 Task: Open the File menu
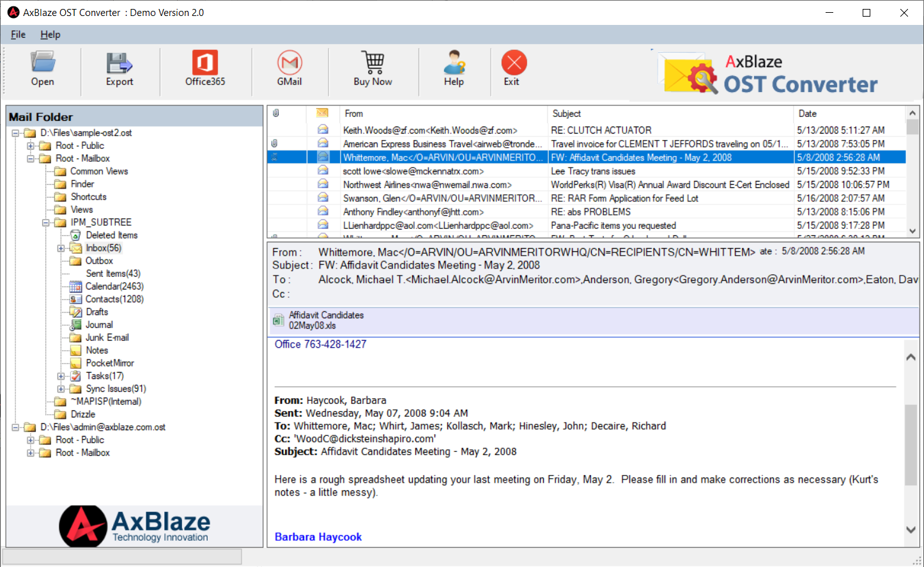point(18,35)
